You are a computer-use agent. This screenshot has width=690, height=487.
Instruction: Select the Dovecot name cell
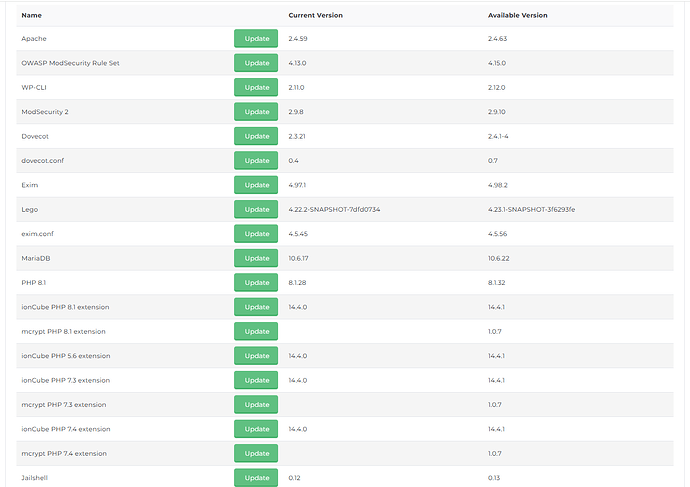point(35,136)
